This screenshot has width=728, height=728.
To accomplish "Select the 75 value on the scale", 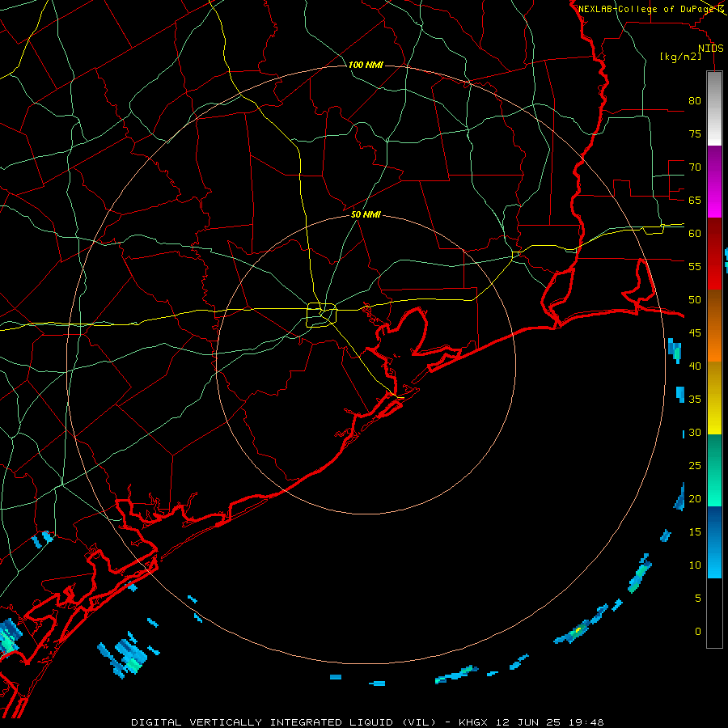I will pyautogui.click(x=695, y=133).
